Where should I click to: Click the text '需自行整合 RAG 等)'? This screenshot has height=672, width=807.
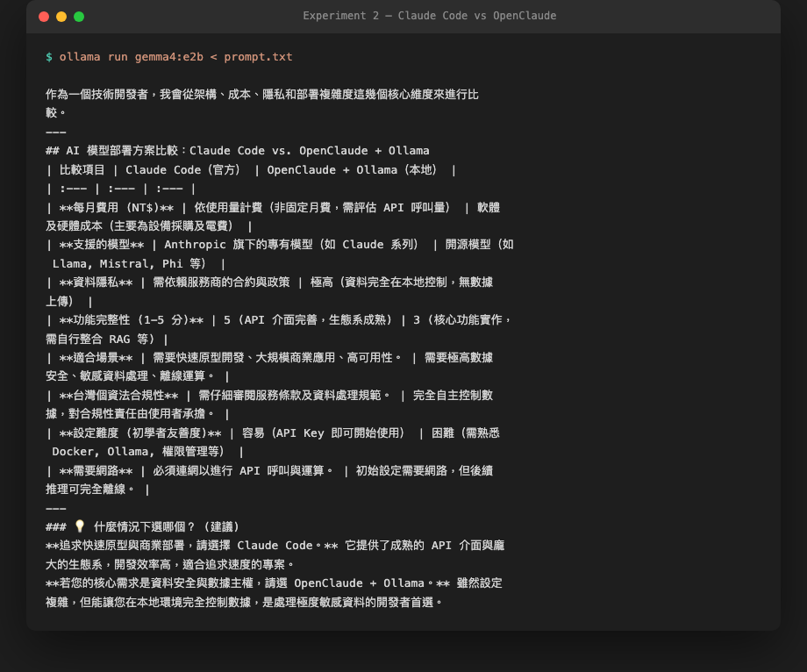100,340
